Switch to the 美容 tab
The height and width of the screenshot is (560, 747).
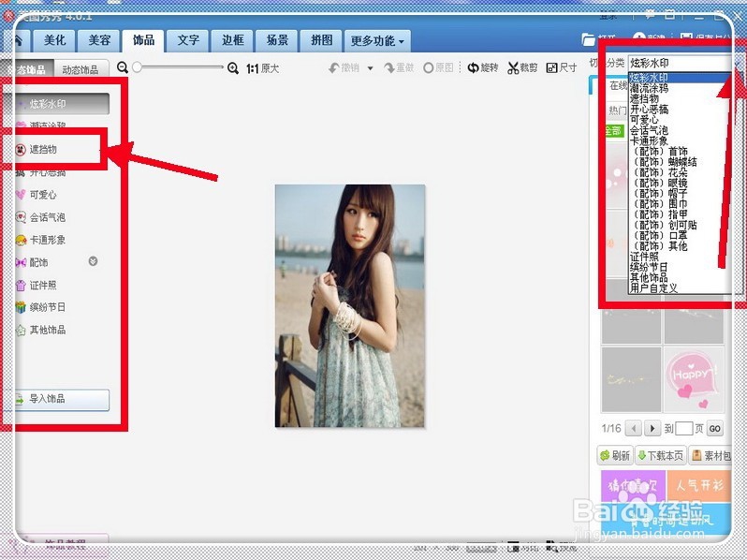pyautogui.click(x=99, y=40)
